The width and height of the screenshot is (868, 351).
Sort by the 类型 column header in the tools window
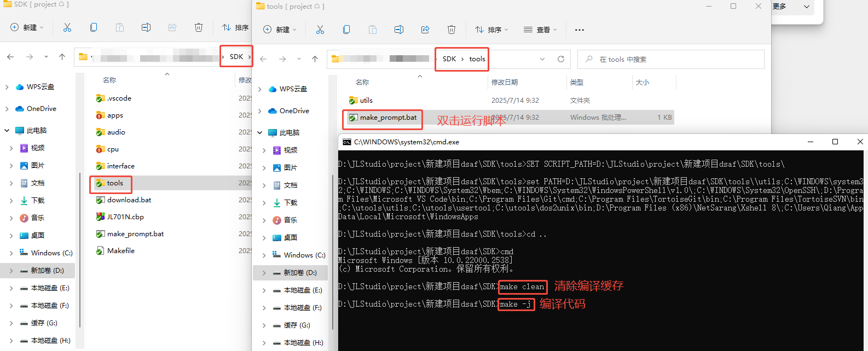point(577,83)
